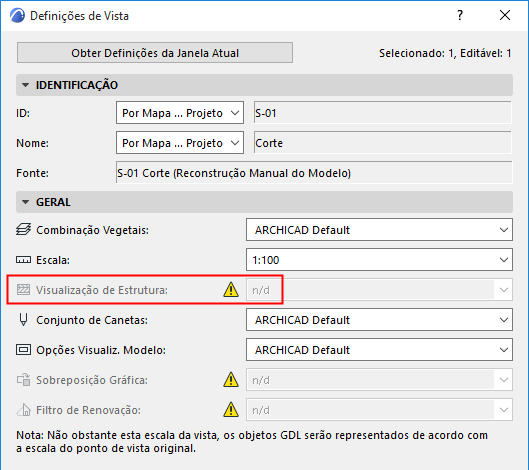Open the ID Por Mapa Projeto dropdown
This screenshot has width=529, height=470.
pyautogui.click(x=180, y=113)
